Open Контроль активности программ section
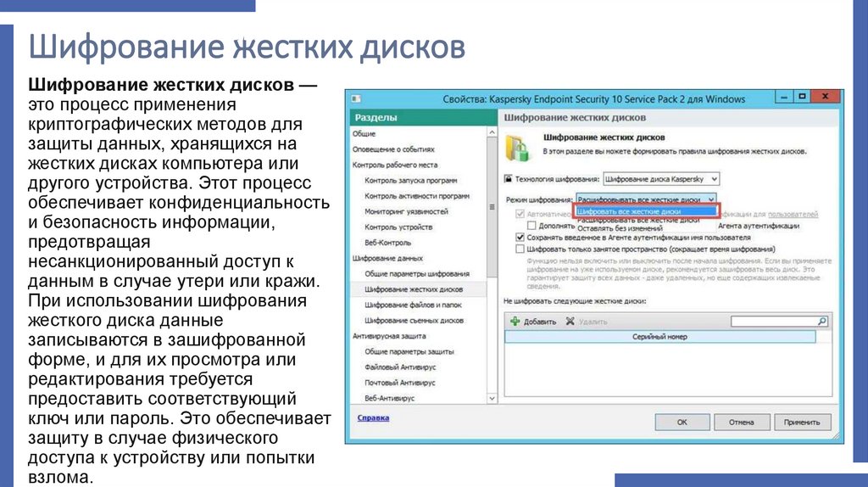 point(417,196)
